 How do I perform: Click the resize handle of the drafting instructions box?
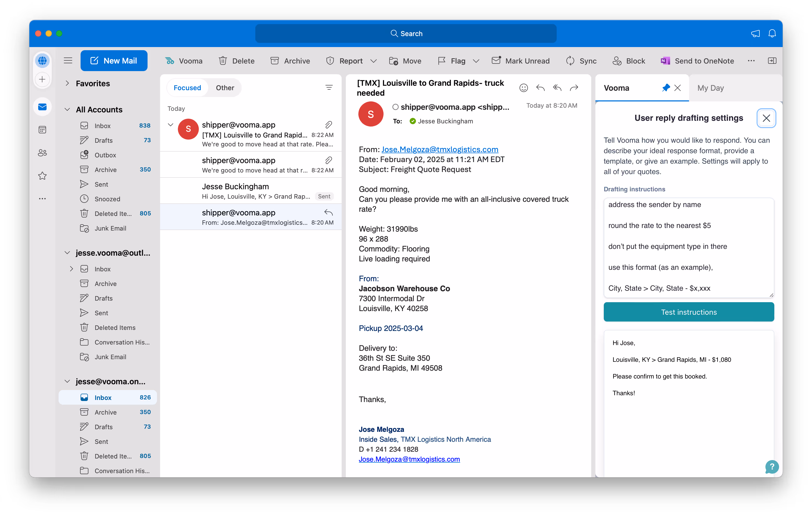[x=771, y=295]
